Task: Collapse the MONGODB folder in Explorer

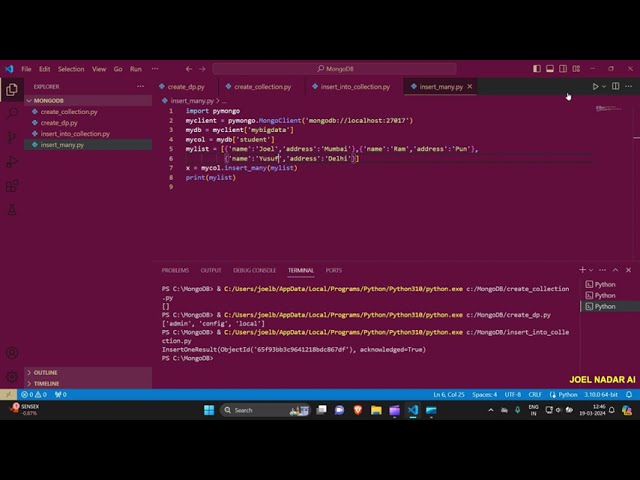Action: coord(88,100)
